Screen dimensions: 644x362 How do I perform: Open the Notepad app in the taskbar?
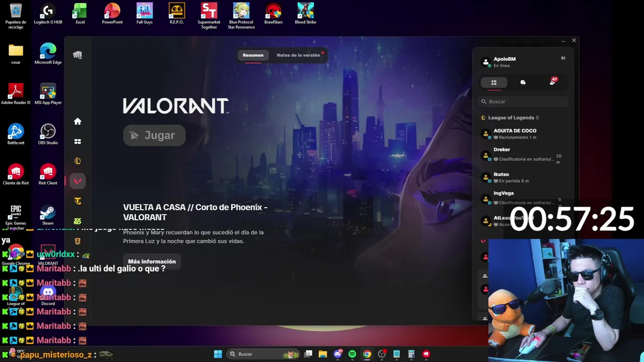[396, 354]
